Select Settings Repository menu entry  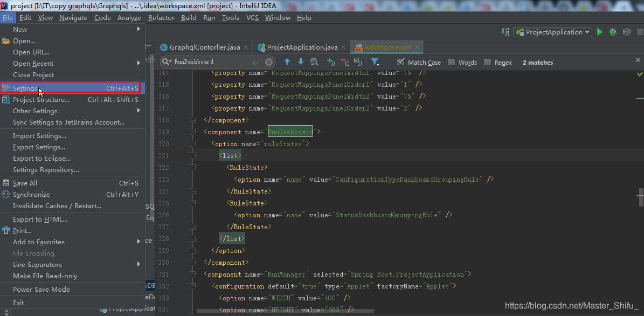(x=72, y=170)
